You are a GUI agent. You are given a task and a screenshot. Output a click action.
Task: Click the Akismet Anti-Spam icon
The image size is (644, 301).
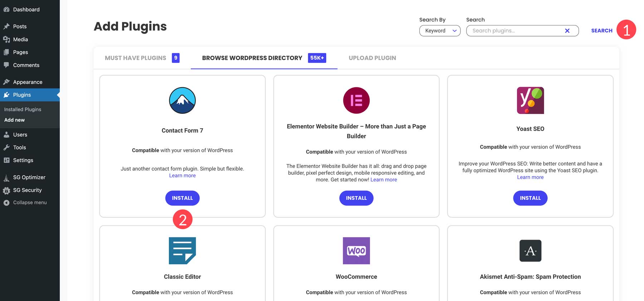pyautogui.click(x=530, y=251)
